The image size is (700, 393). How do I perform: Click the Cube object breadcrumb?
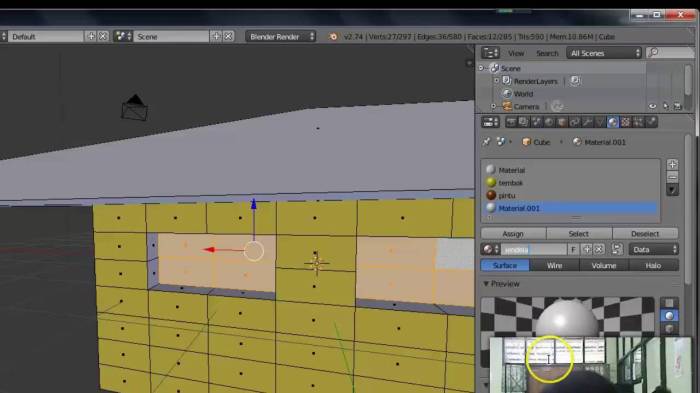pos(536,142)
